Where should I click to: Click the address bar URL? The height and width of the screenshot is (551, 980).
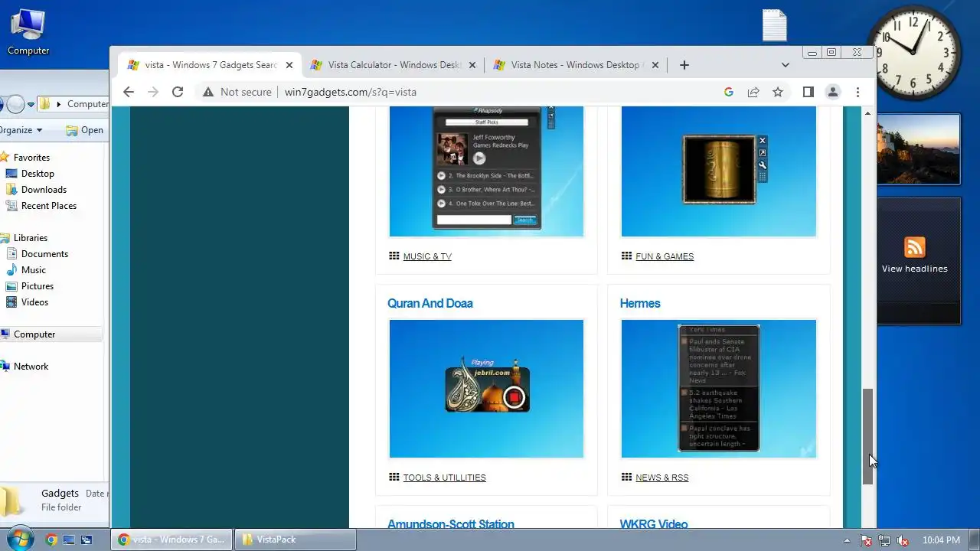coord(351,92)
